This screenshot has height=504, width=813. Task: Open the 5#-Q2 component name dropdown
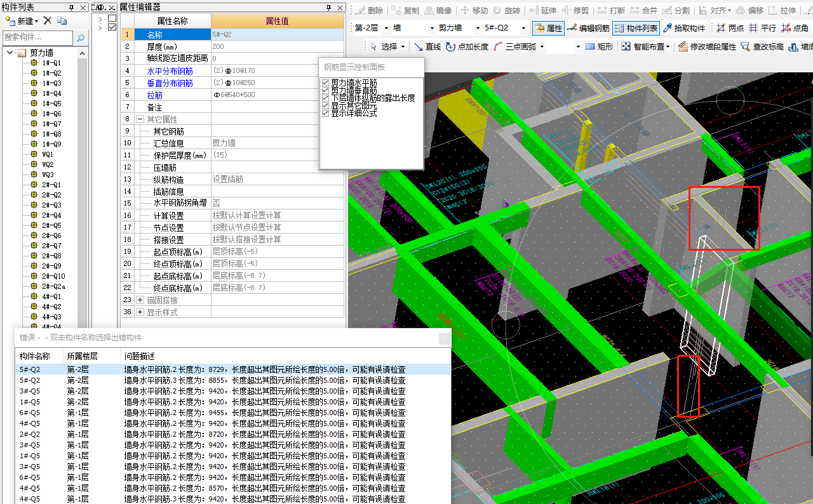[524, 28]
